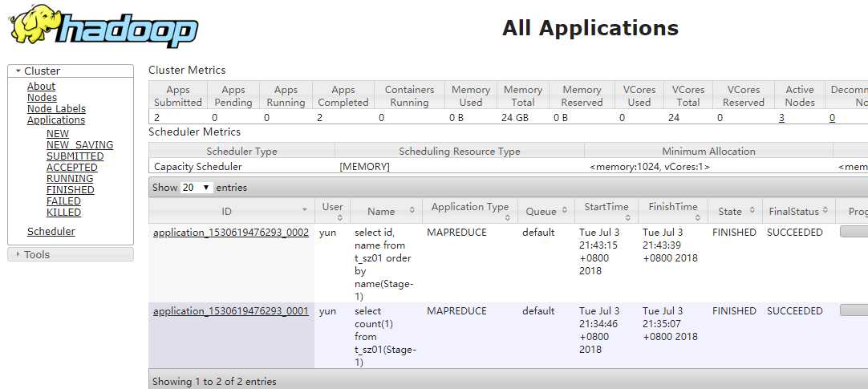Click the SUCCEEDED status of application 0002

(795, 233)
